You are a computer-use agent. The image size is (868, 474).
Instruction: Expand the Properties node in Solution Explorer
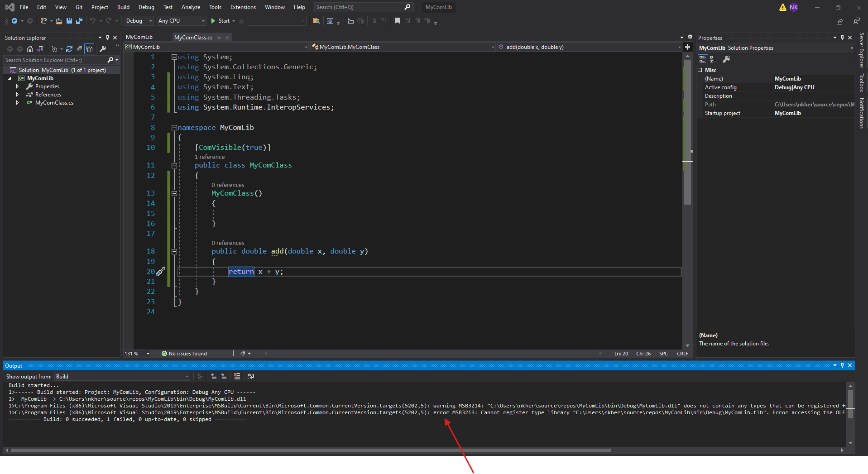coord(18,86)
